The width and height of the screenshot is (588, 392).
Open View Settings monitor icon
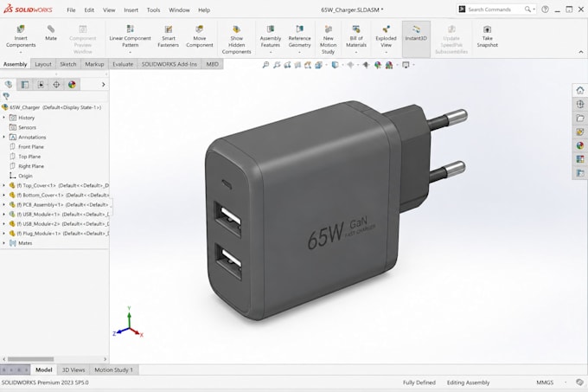[406, 65]
